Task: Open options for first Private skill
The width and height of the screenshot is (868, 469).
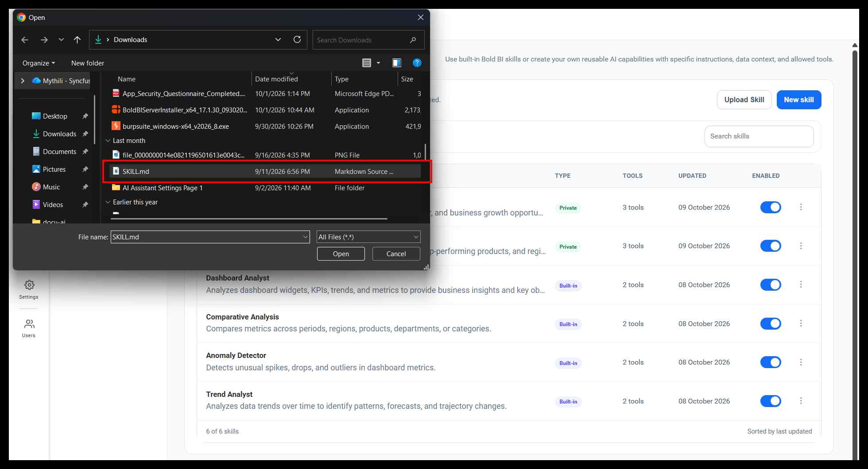Action: point(801,207)
